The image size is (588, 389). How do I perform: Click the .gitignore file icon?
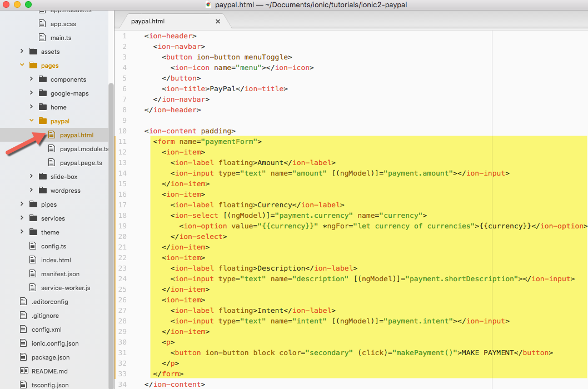[24, 315]
